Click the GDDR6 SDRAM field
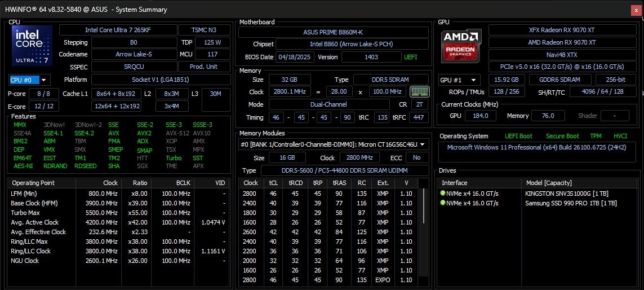 pos(560,80)
